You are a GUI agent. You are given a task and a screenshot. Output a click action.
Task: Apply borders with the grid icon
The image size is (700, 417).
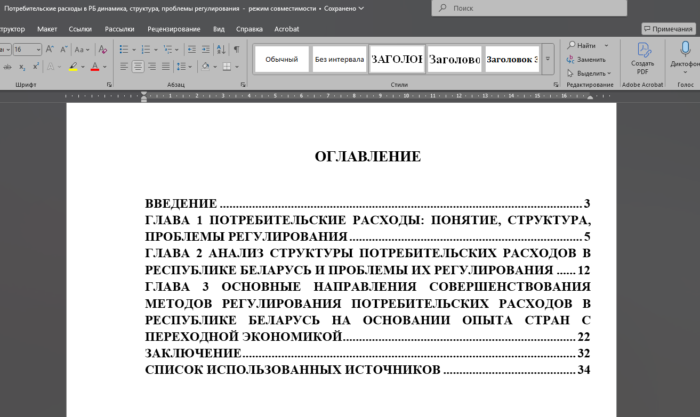point(227,67)
